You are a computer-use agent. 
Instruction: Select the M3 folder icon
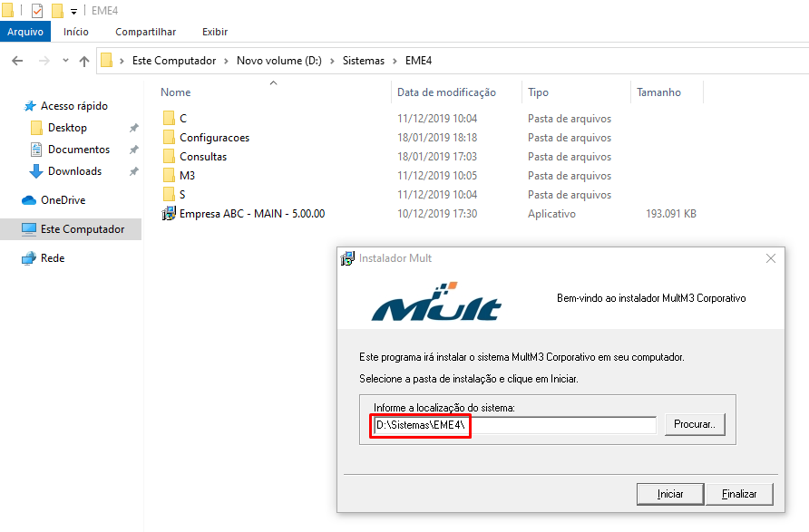[169, 176]
